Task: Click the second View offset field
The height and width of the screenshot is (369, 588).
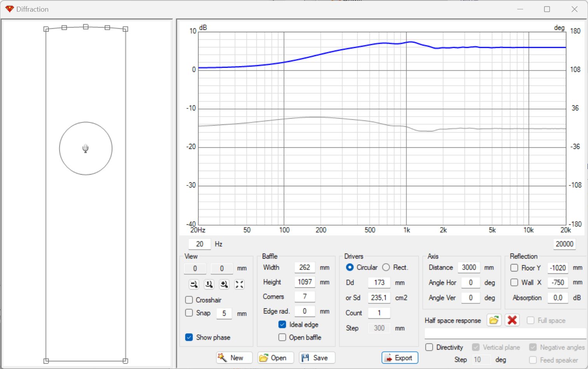Action: 222,268
